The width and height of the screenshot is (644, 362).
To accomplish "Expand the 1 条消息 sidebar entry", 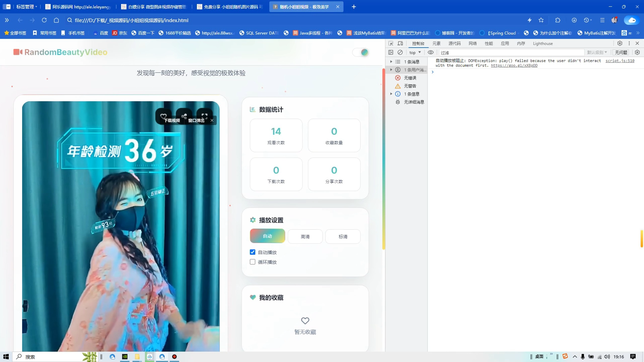I will pos(391,62).
